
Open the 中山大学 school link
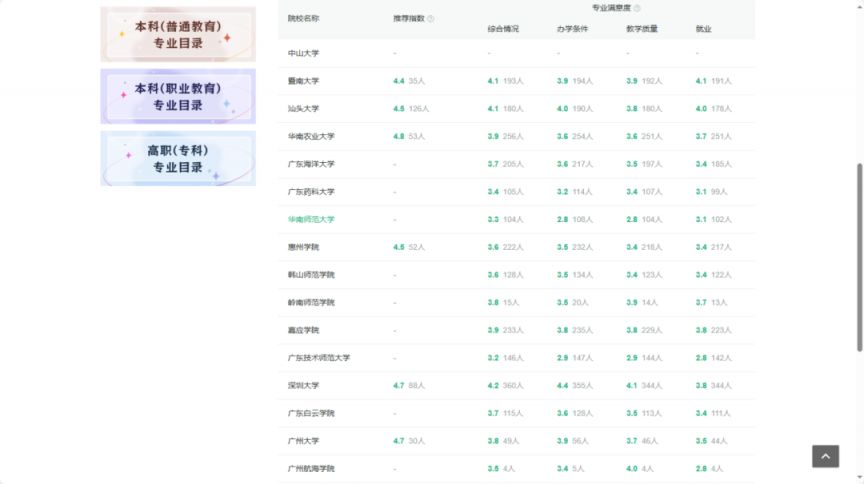point(303,53)
